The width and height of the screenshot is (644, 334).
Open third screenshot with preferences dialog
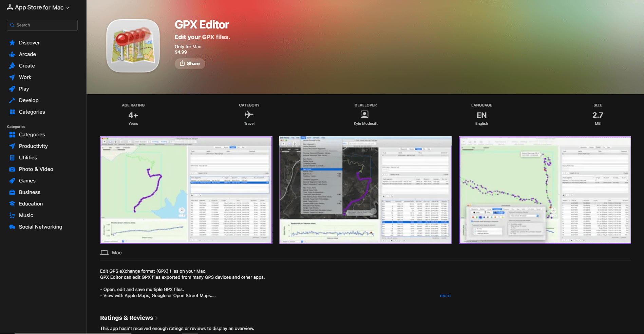click(x=545, y=190)
